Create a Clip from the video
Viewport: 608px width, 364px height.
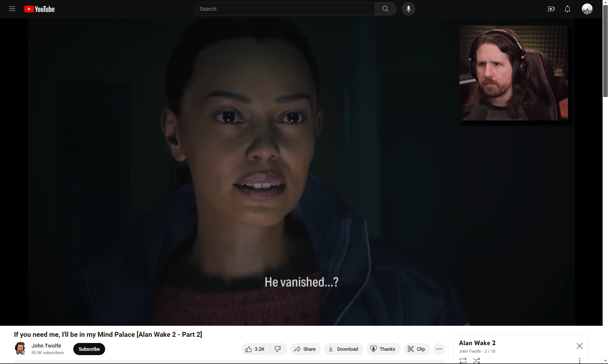coord(416,349)
